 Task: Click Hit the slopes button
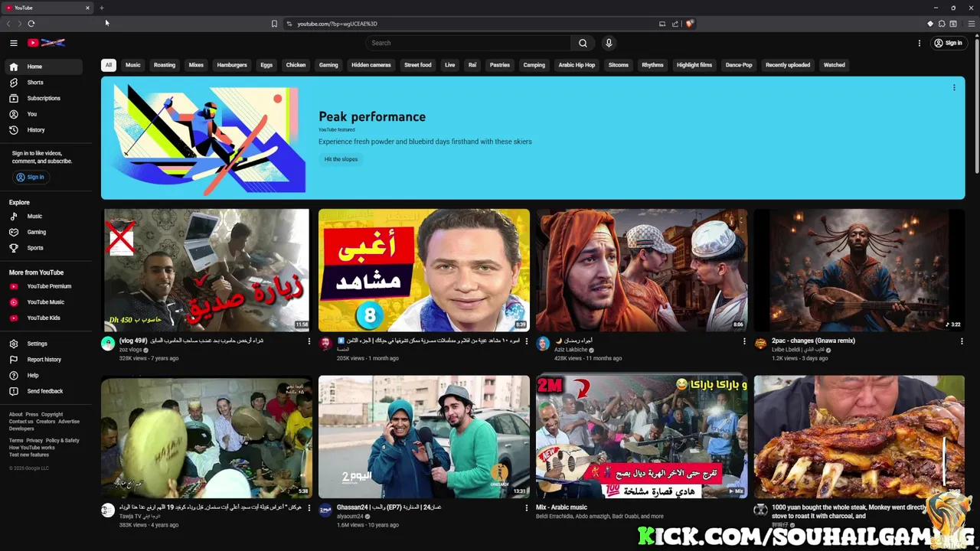(341, 159)
